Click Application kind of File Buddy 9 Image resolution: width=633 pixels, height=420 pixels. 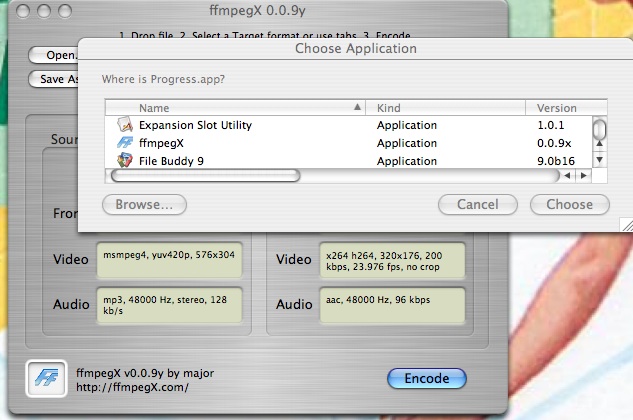coord(407,161)
